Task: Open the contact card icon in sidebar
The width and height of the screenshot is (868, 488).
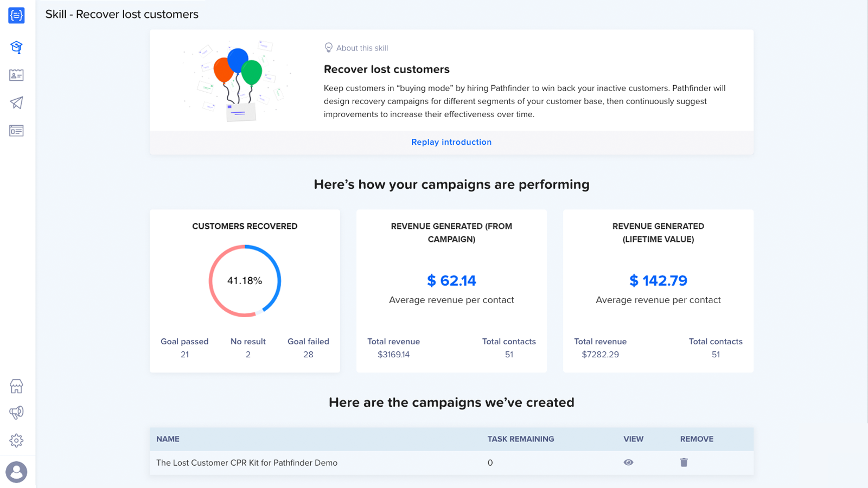Action: (x=16, y=75)
